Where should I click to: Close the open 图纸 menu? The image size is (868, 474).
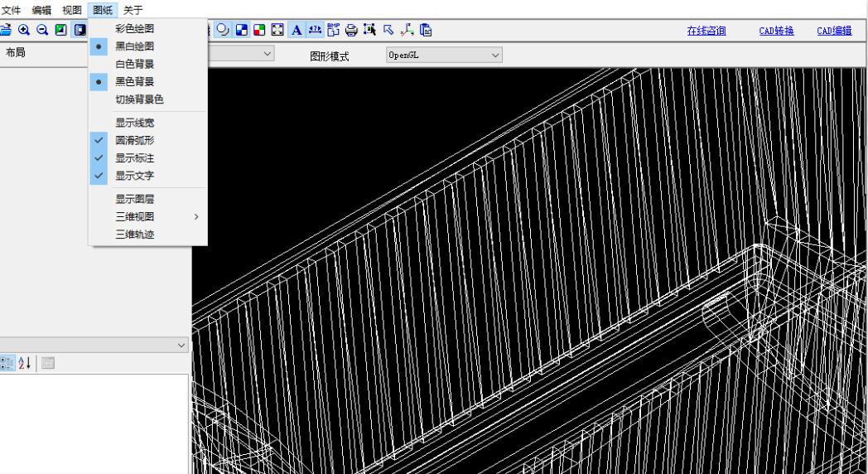(103, 10)
